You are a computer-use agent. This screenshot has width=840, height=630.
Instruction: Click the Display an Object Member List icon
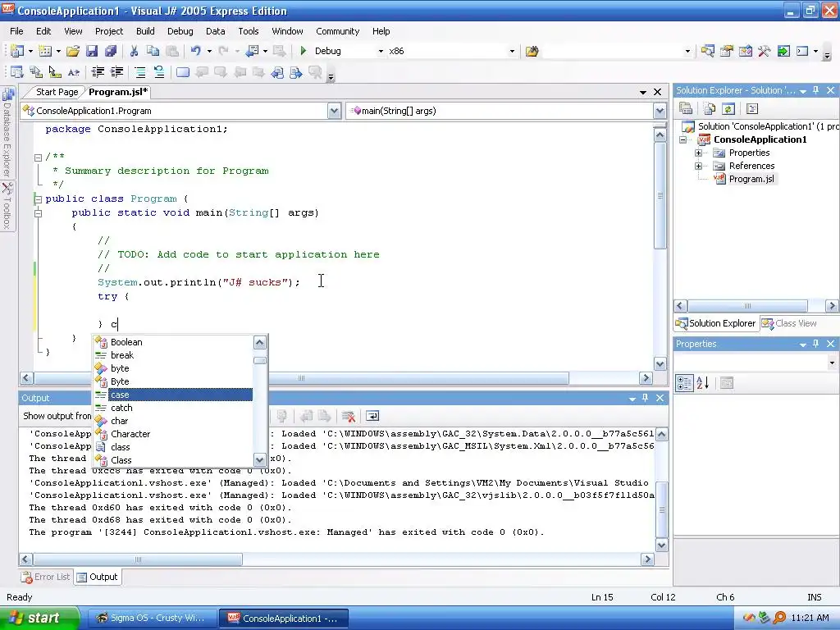pos(16,72)
